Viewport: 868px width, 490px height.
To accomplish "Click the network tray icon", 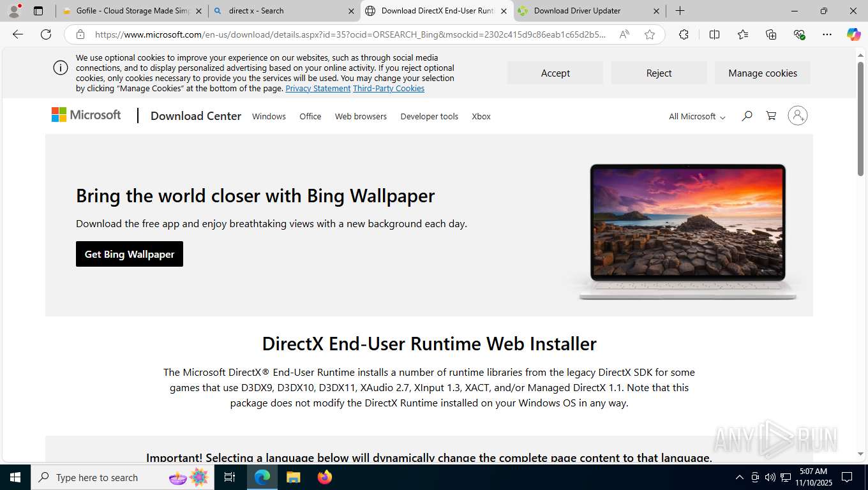I will coord(786,477).
